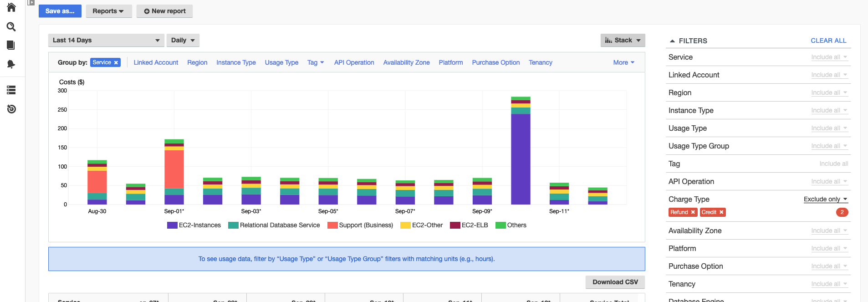Toggle Relational Database Service legend swatch
868x302 pixels.
tap(233, 225)
